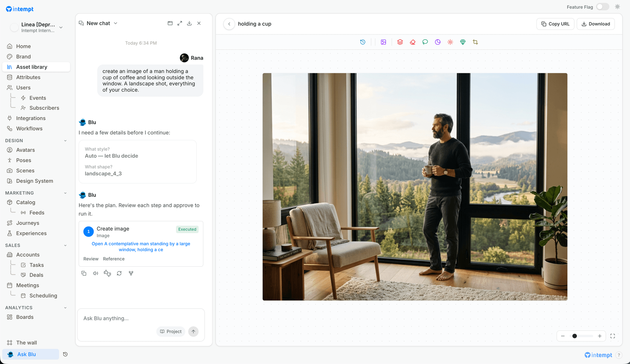This screenshot has width=630, height=364.
Task: Click the Ask Blu anything input field
Action: 141,318
